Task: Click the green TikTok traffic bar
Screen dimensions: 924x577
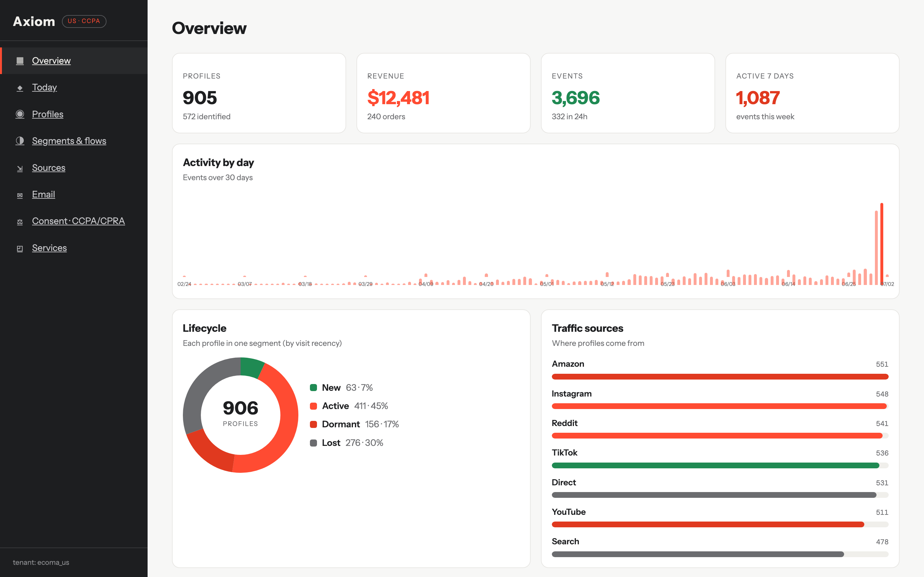Action: [x=715, y=465]
